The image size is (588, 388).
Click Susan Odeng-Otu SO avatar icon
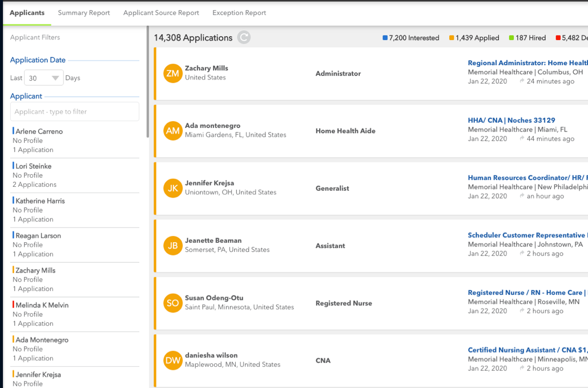pos(173,303)
